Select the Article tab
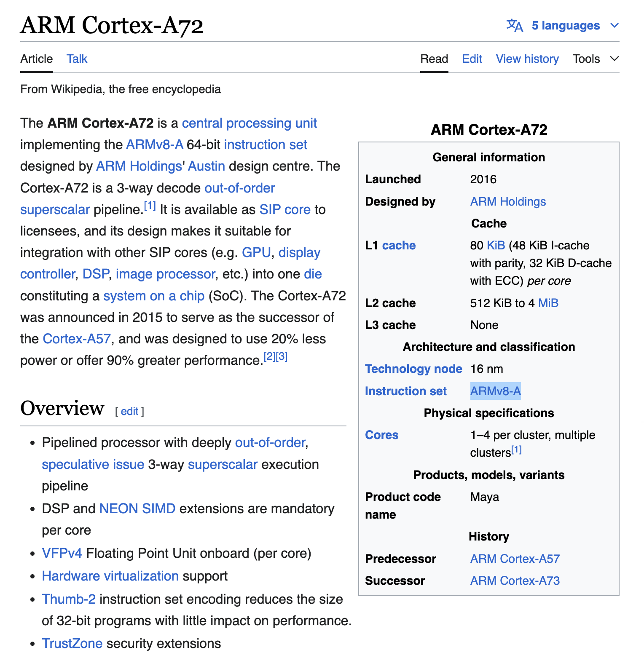The height and width of the screenshot is (653, 644). pyautogui.click(x=37, y=59)
